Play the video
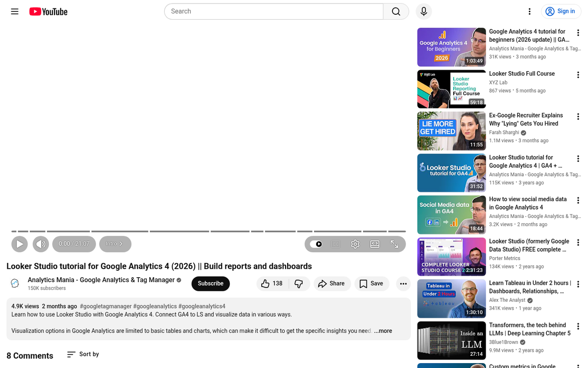Image resolution: width=588 pixels, height=368 pixels. click(x=20, y=244)
